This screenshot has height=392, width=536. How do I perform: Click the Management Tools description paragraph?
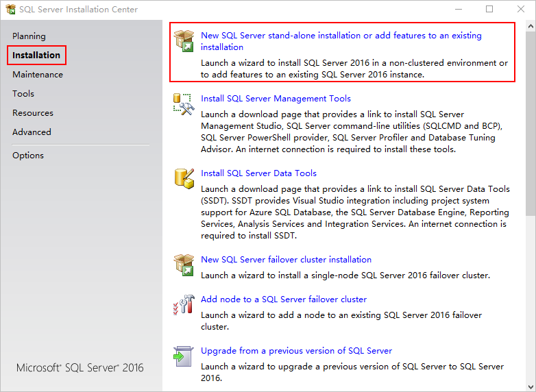pyautogui.click(x=352, y=132)
